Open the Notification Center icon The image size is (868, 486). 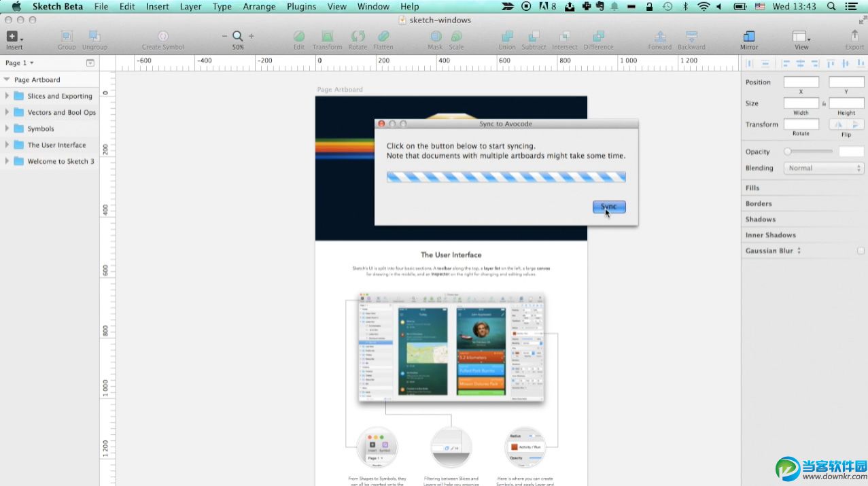[850, 6]
